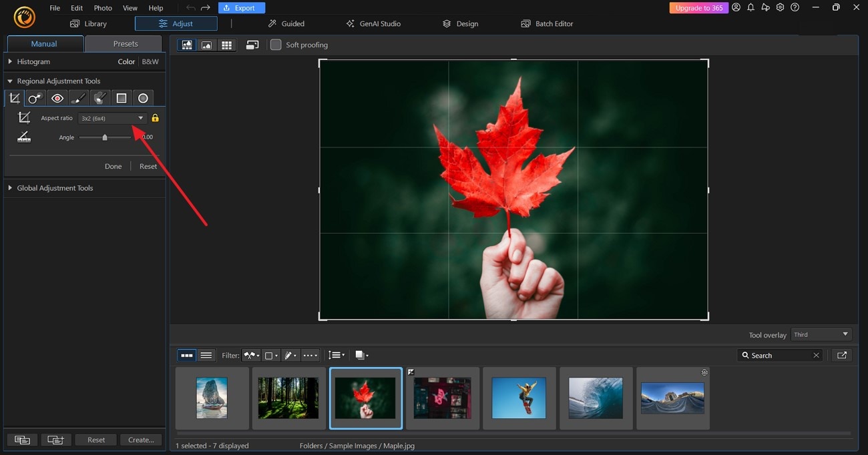
Task: Open the help question mark icon
Action: [795, 7]
